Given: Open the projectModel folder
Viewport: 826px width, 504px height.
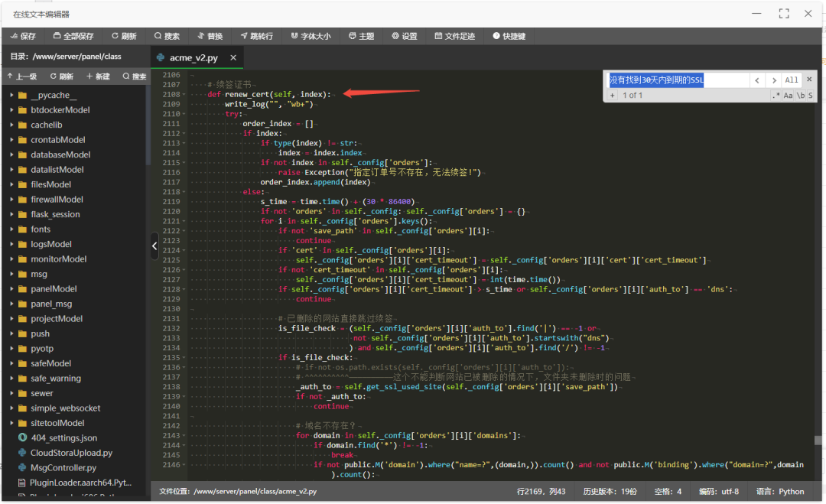Looking at the screenshot, I should pos(57,319).
